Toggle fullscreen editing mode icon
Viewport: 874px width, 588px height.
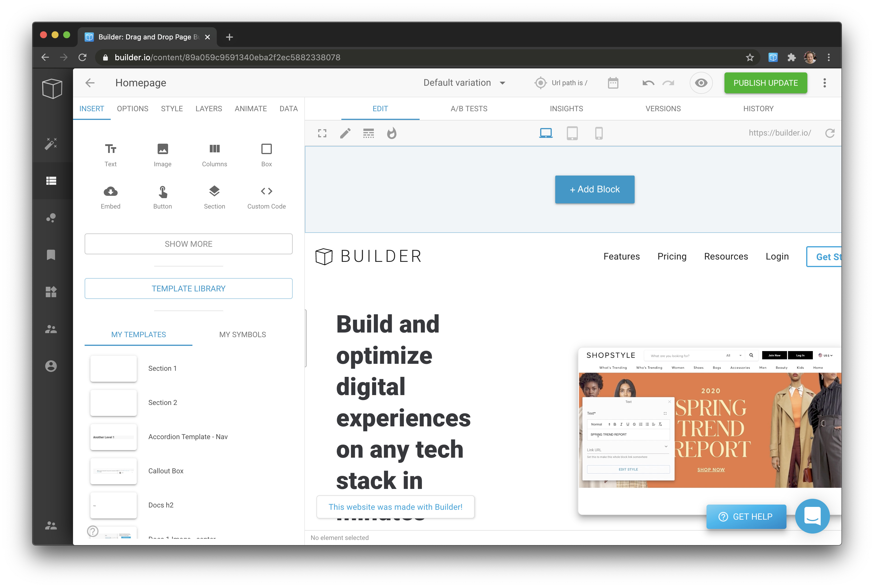click(322, 133)
